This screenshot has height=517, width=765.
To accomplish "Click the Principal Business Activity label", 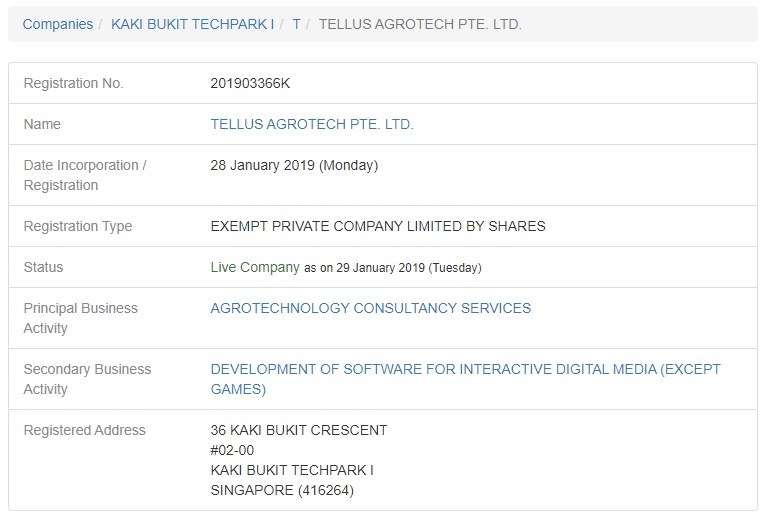I will pos(81,318).
